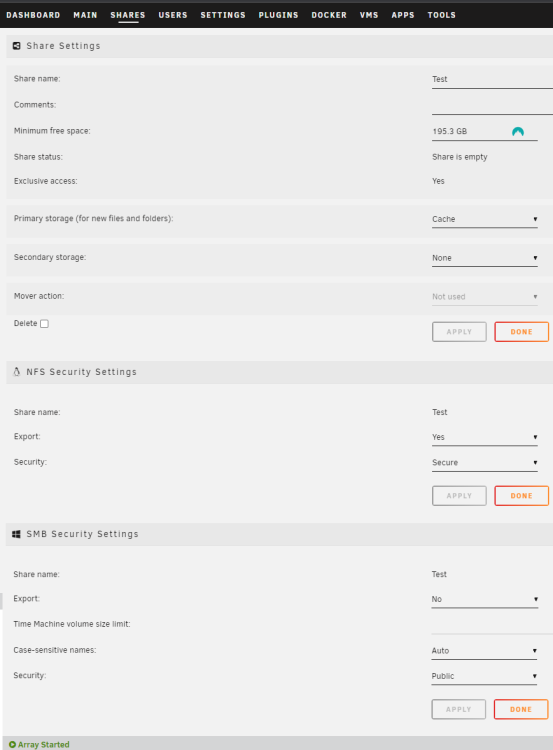The width and height of the screenshot is (553, 750).
Task: Open the Plugins menu tab
Action: pyautogui.click(x=278, y=15)
